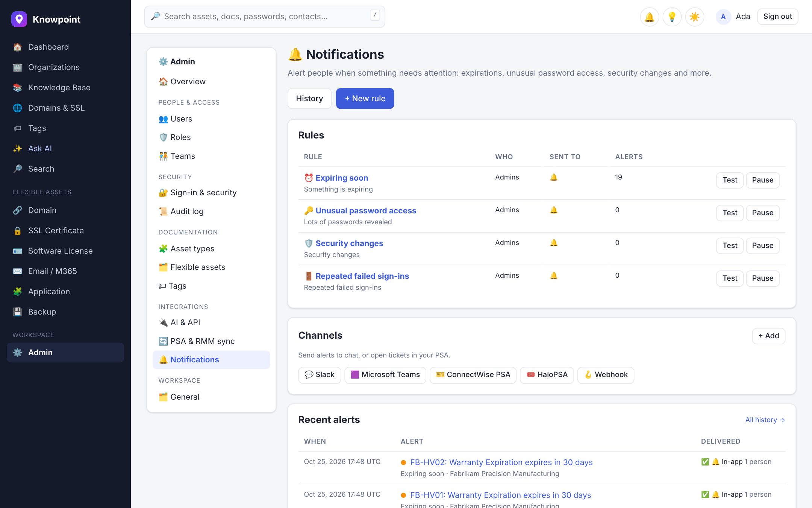Open Ada's user avatar
The height and width of the screenshot is (508, 812).
723,17
